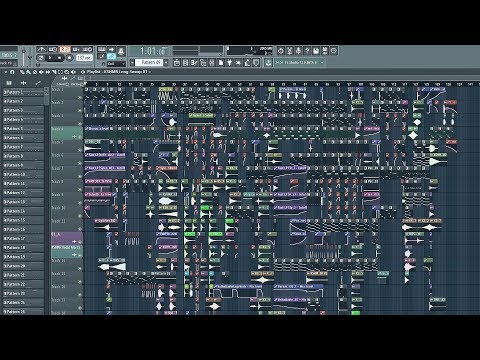Toggle typing keyboard to piano button
The width and height of the screenshot is (480, 360).
pyautogui.click(x=101, y=50)
